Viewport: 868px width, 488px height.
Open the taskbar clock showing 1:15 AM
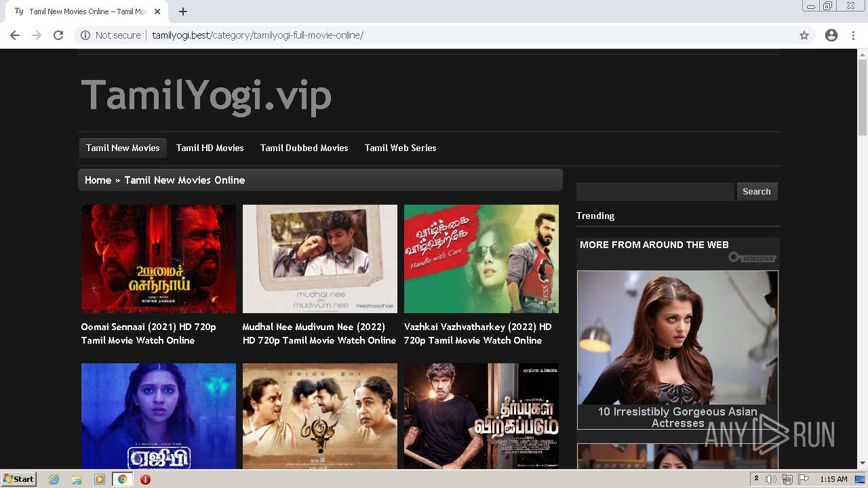pos(833,479)
